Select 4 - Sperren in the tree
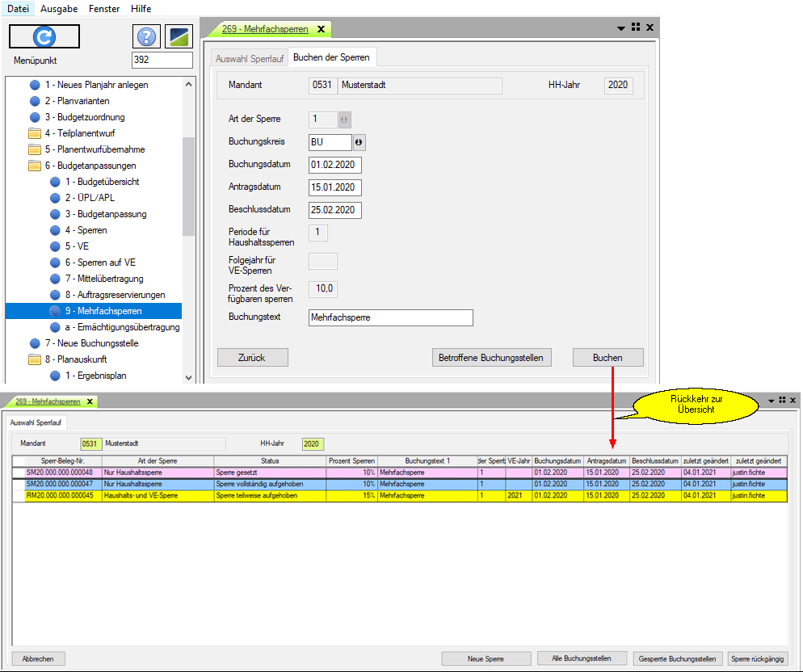This screenshot has width=803, height=672. (x=86, y=230)
